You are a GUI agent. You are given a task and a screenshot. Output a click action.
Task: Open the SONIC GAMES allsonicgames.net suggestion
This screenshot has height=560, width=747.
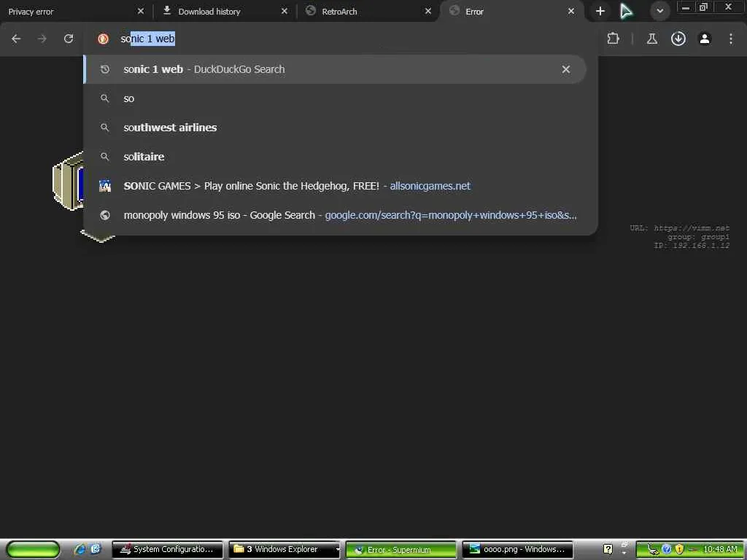(334, 186)
